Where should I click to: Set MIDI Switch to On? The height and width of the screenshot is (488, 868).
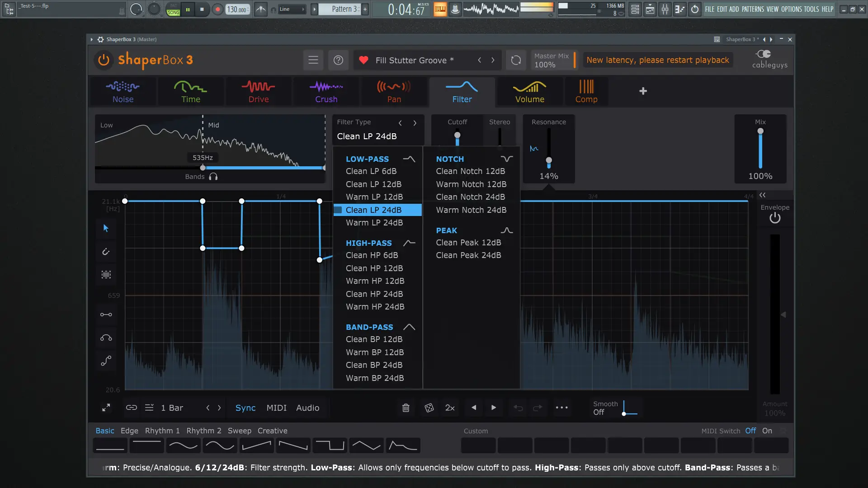click(767, 431)
